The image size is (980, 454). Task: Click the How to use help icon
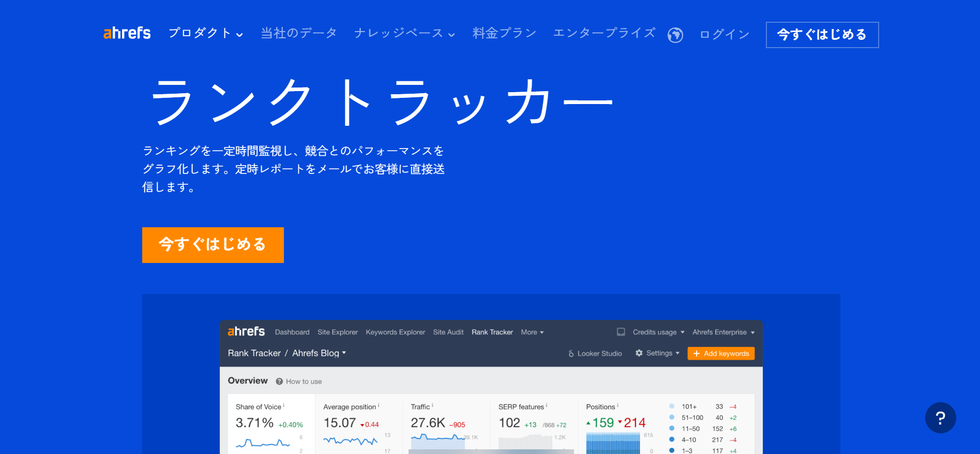279,382
